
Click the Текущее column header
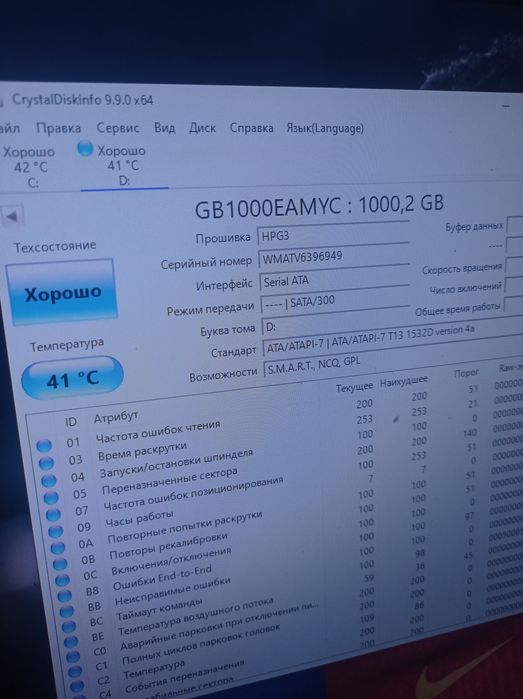click(x=354, y=387)
